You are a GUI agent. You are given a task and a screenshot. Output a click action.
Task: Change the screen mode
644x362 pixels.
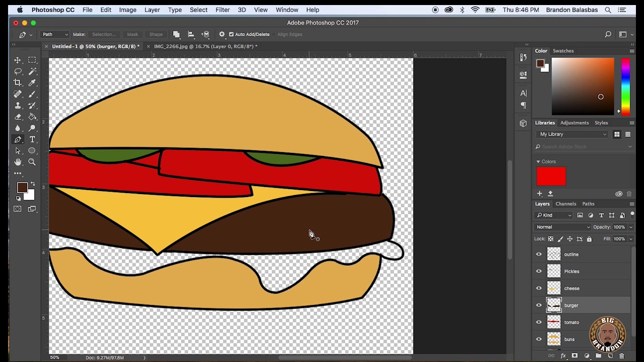point(32,209)
